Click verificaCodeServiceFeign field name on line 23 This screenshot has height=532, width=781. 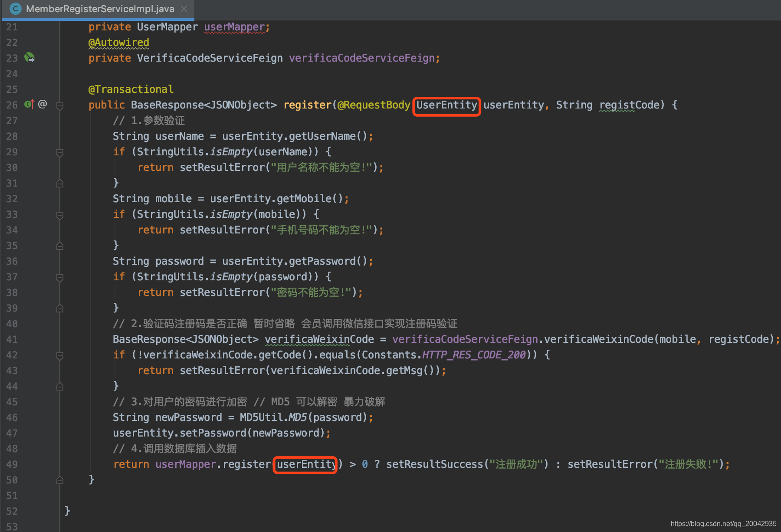(x=362, y=58)
